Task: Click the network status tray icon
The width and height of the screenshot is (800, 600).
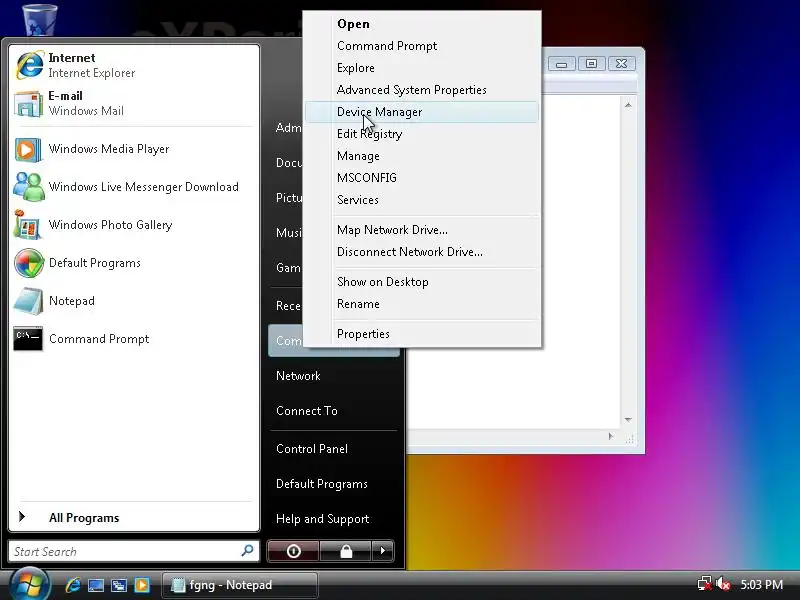Action: point(705,584)
